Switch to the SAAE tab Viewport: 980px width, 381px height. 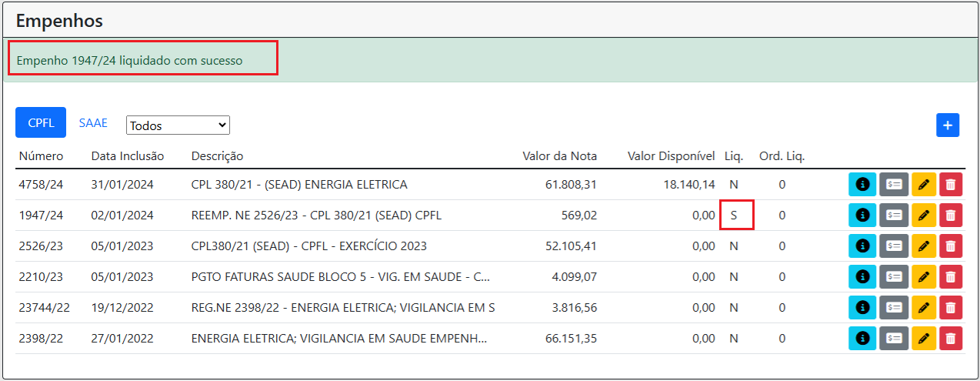93,123
